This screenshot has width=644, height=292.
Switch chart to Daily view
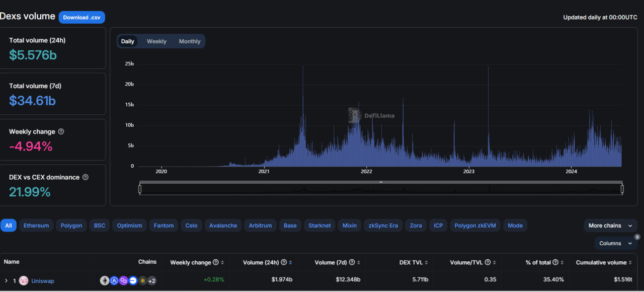click(x=128, y=41)
